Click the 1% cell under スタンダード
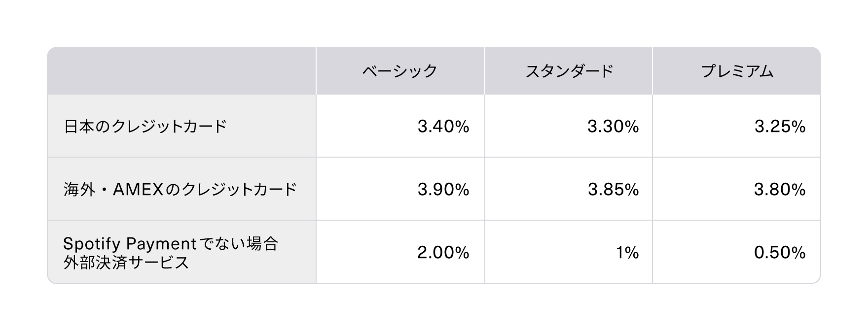This screenshot has width=868, height=331. [627, 253]
